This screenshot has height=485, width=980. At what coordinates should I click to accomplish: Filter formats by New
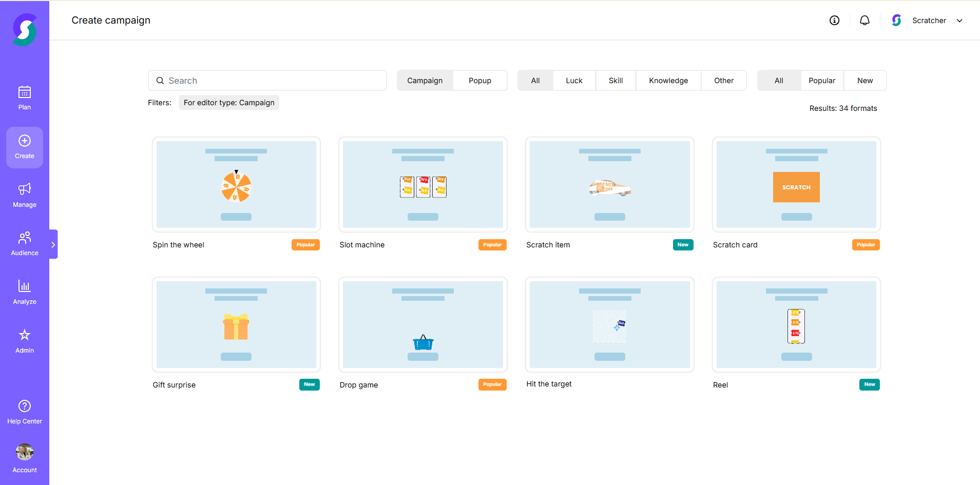click(864, 80)
